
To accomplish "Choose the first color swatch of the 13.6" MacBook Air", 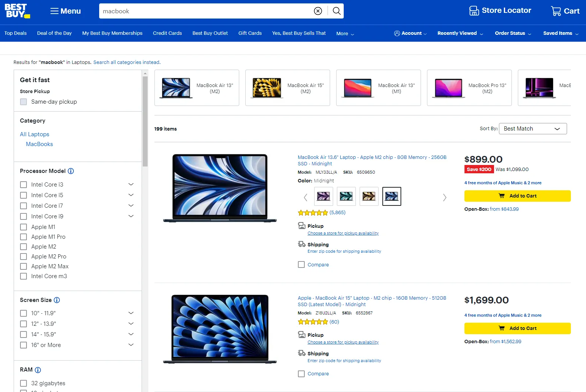I will [324, 196].
